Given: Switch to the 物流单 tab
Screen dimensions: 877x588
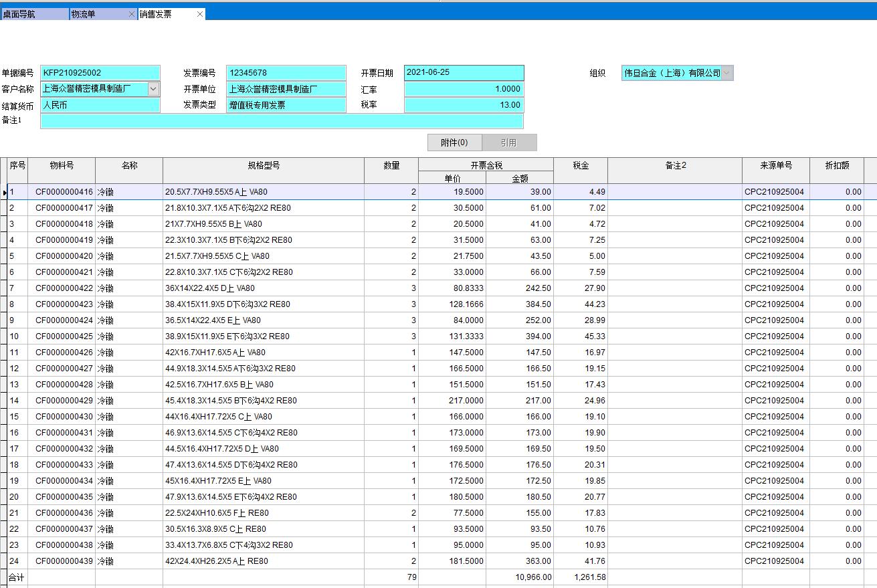Looking at the screenshot, I should click(97, 14).
